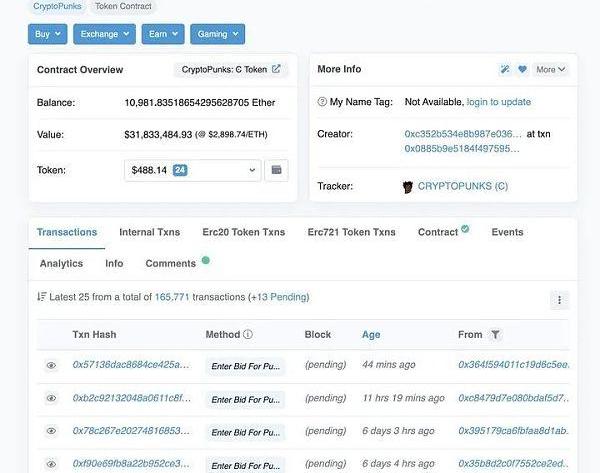Open the Erc721 Token Txns tab
600x473 pixels.
(x=351, y=232)
